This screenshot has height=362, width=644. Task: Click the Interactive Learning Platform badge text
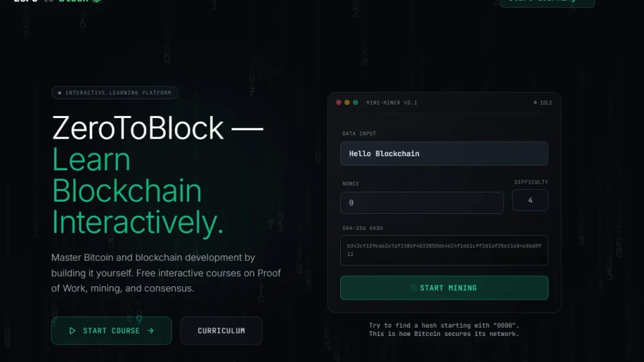[x=118, y=93]
